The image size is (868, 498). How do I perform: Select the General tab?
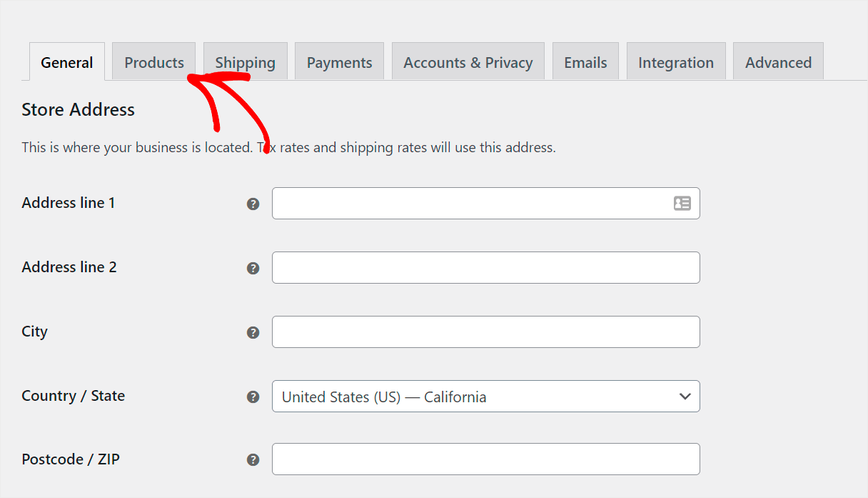(x=67, y=62)
